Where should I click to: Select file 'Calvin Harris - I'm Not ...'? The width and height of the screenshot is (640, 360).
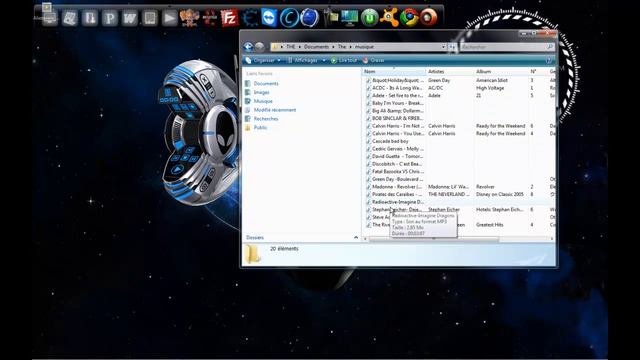point(398,126)
